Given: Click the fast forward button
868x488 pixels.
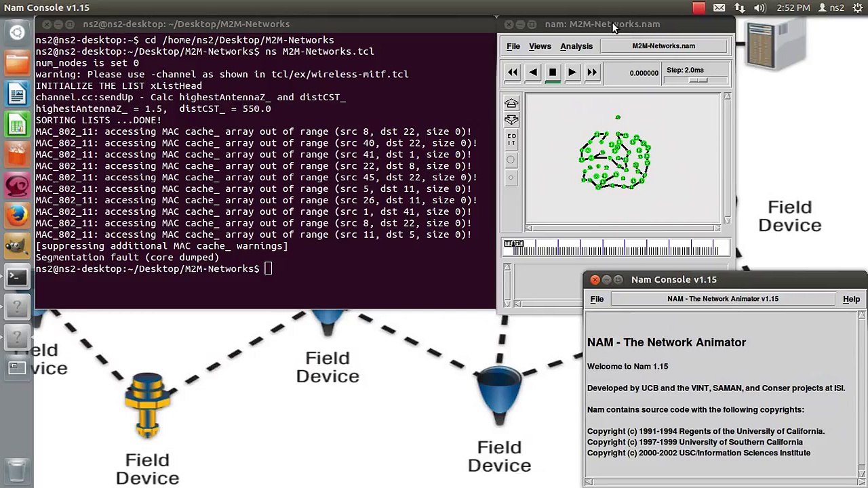Looking at the screenshot, I should [x=591, y=73].
